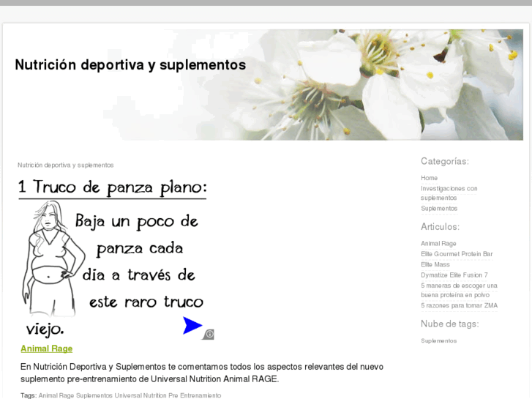
Task: Open the ad info icon
Action: click(x=209, y=335)
